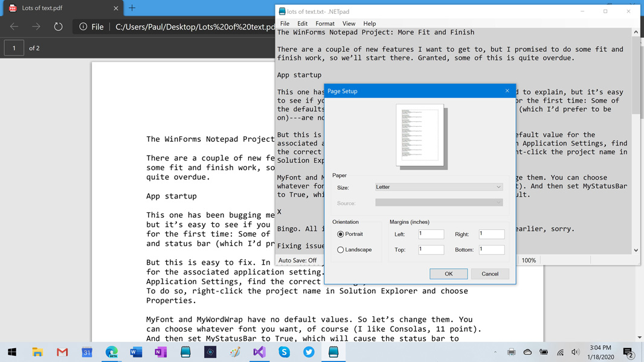Click the PDF page number box
The width and height of the screenshot is (644, 362).
[14, 48]
